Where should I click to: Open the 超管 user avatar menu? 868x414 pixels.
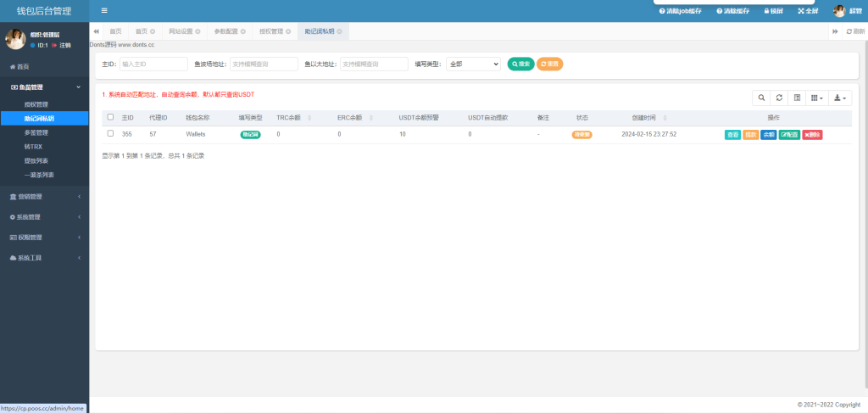pyautogui.click(x=848, y=11)
